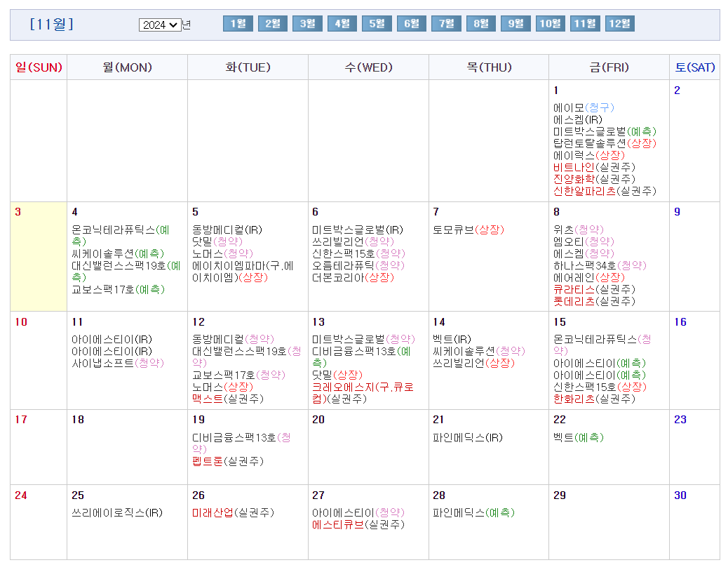Switch to the 12월 month button
Image resolution: width=728 pixels, height=565 pixels.
coord(620,24)
